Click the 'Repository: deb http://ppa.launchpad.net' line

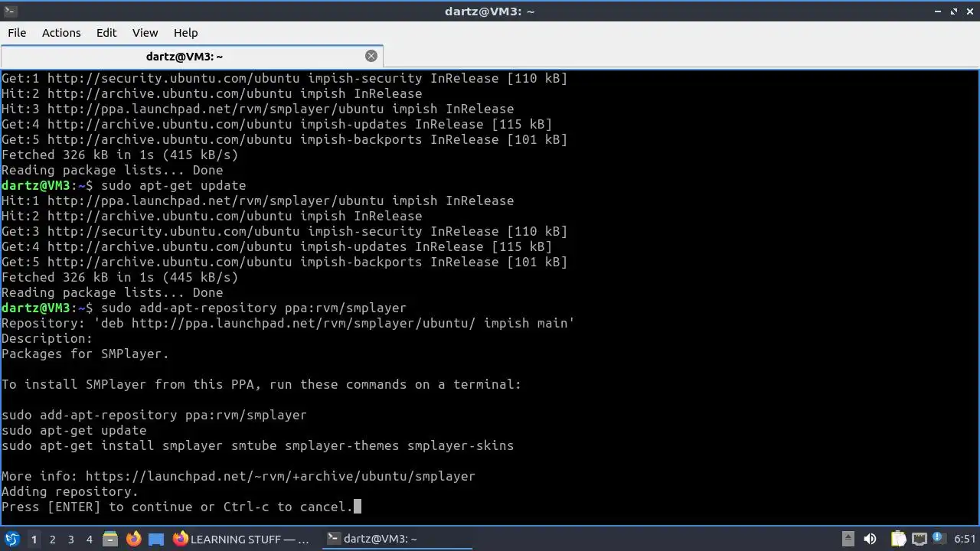click(288, 323)
